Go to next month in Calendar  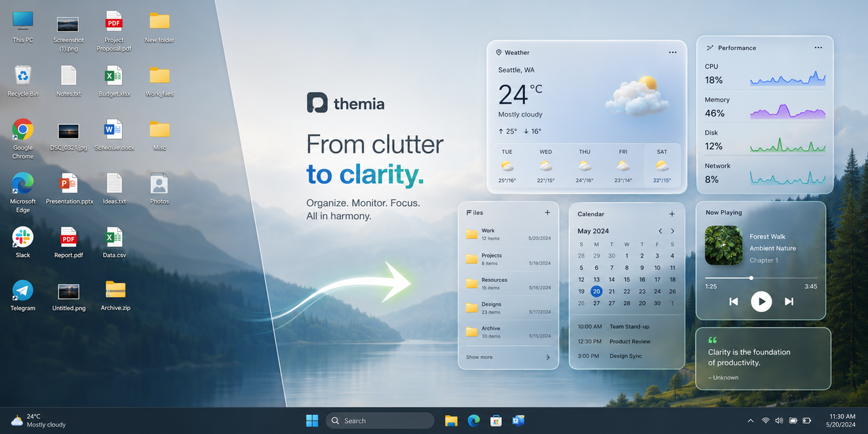pyautogui.click(x=672, y=231)
